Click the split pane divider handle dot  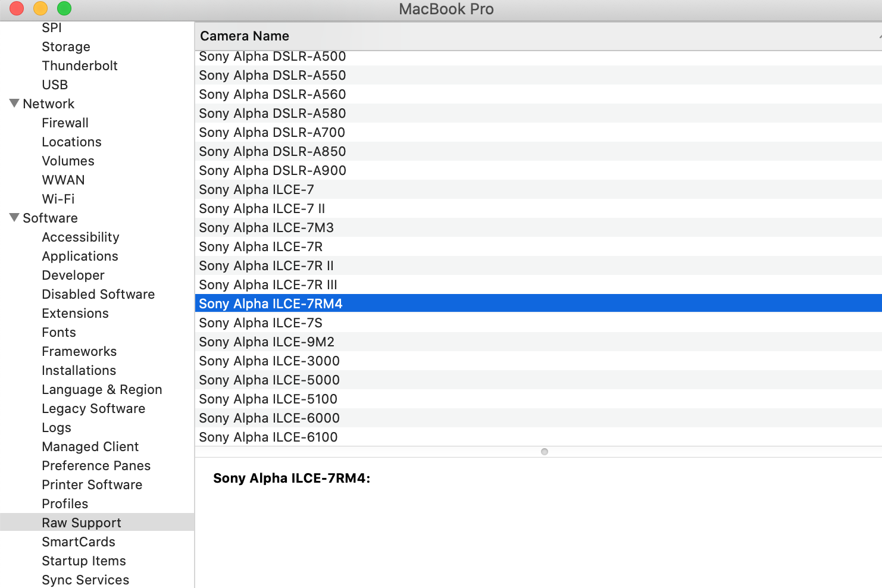click(x=545, y=452)
